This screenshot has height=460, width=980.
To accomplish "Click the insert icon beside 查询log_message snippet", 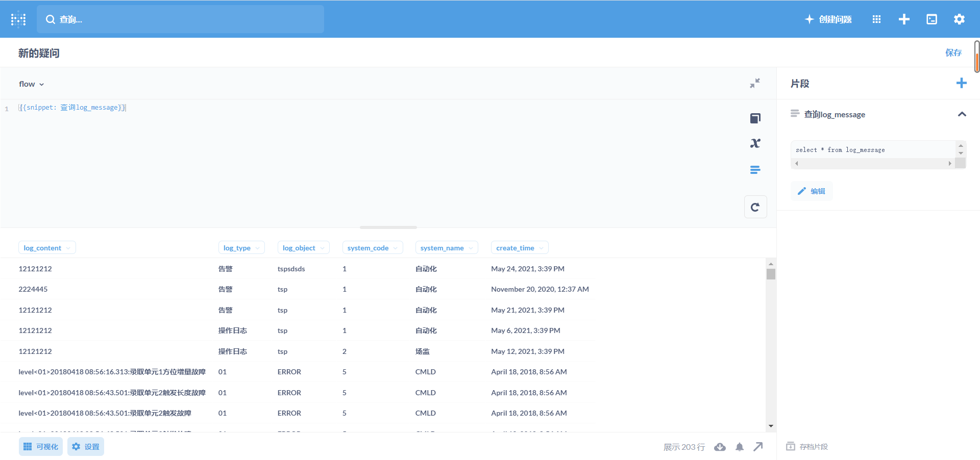I will tap(795, 114).
